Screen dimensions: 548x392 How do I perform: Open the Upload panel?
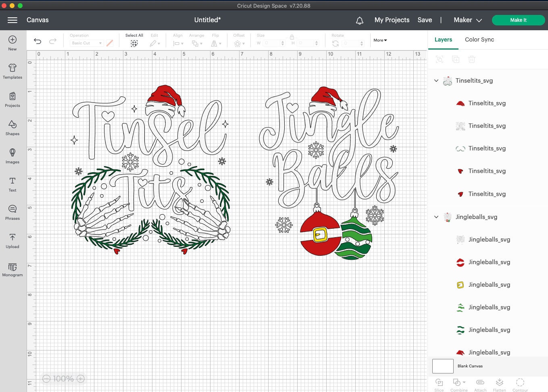(12, 241)
